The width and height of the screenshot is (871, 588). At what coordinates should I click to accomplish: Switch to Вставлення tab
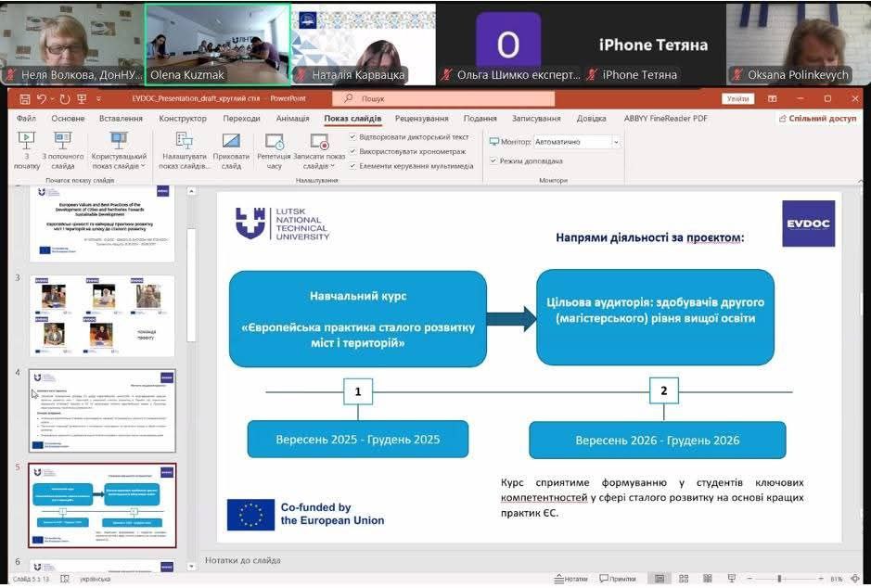pos(122,119)
